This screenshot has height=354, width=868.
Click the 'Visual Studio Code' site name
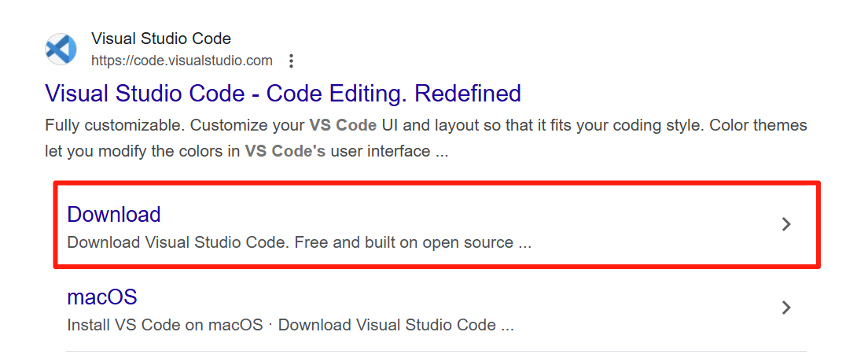[x=161, y=39]
